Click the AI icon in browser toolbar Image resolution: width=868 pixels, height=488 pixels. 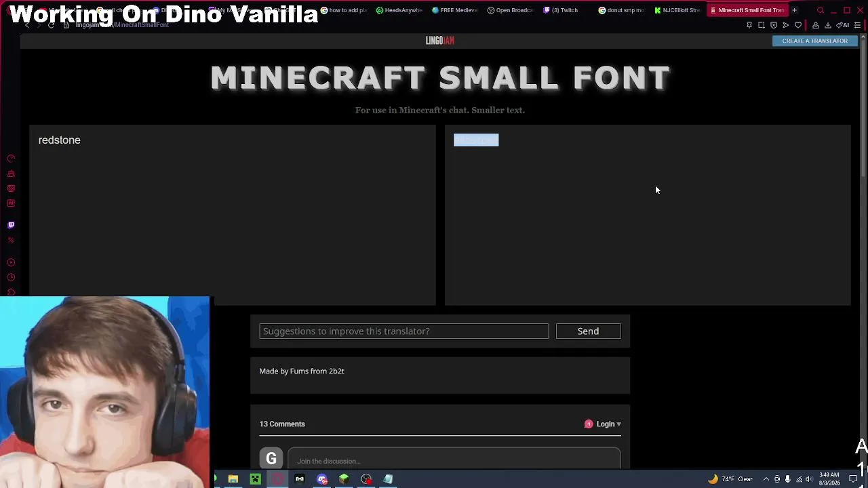(843, 25)
